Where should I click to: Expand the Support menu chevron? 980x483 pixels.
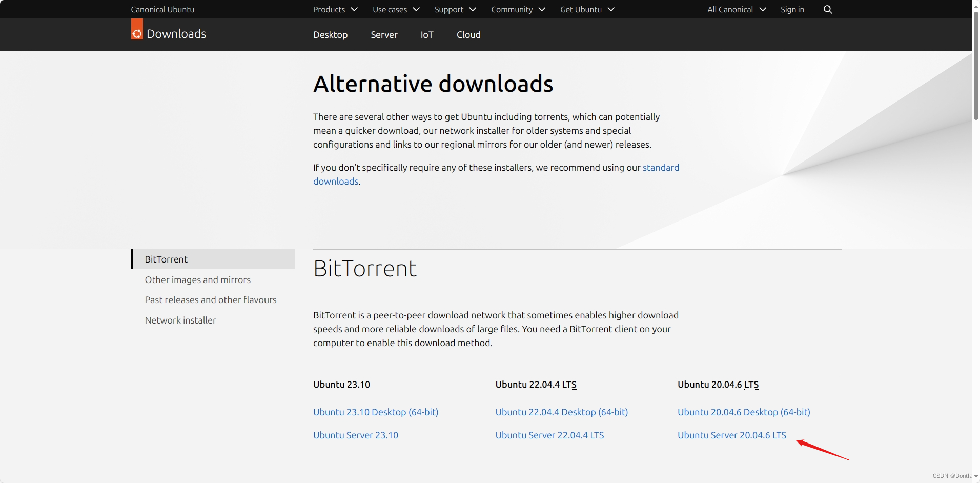tap(473, 9)
